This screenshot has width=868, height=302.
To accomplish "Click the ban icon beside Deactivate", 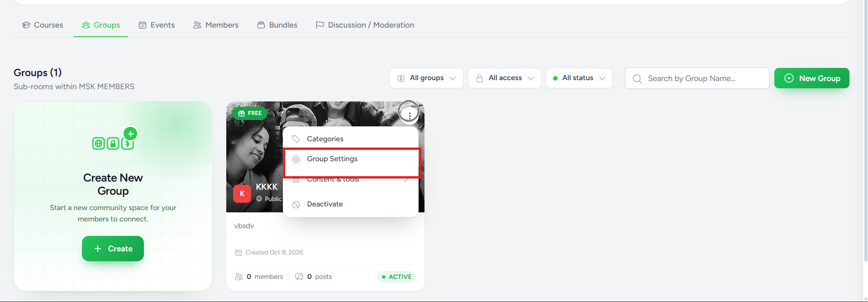I will [x=296, y=205].
